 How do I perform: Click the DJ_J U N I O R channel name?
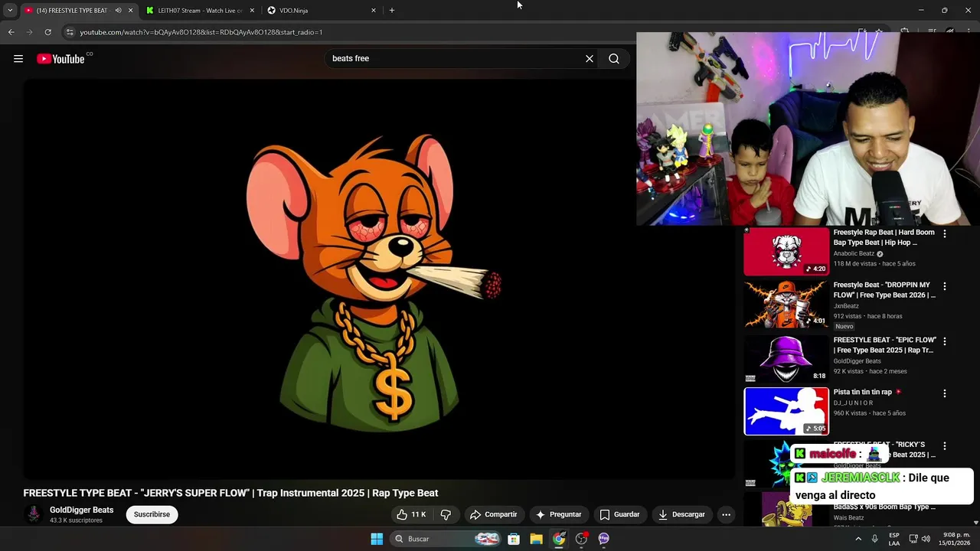[853, 403]
